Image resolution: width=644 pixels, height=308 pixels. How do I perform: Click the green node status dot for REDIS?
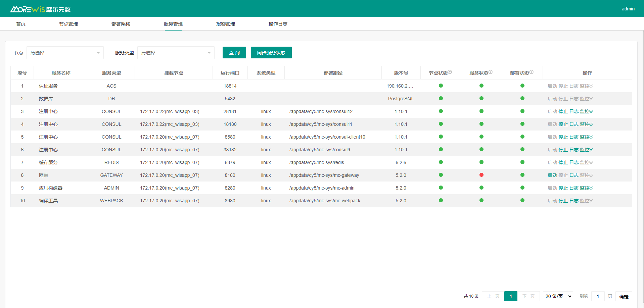coord(441,162)
